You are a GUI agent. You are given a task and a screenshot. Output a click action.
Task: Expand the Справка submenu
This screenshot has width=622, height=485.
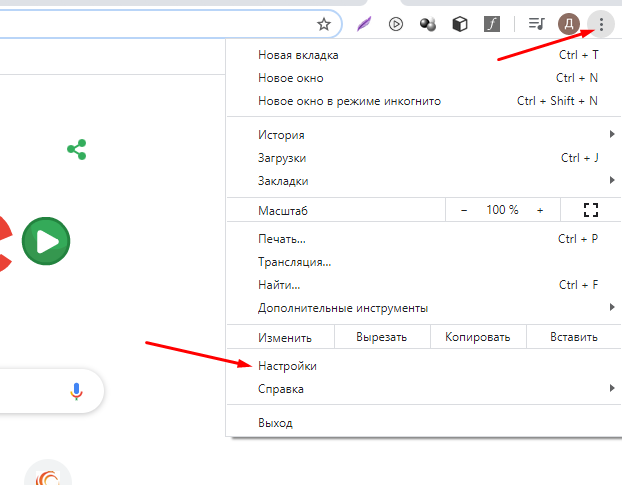[x=424, y=389]
